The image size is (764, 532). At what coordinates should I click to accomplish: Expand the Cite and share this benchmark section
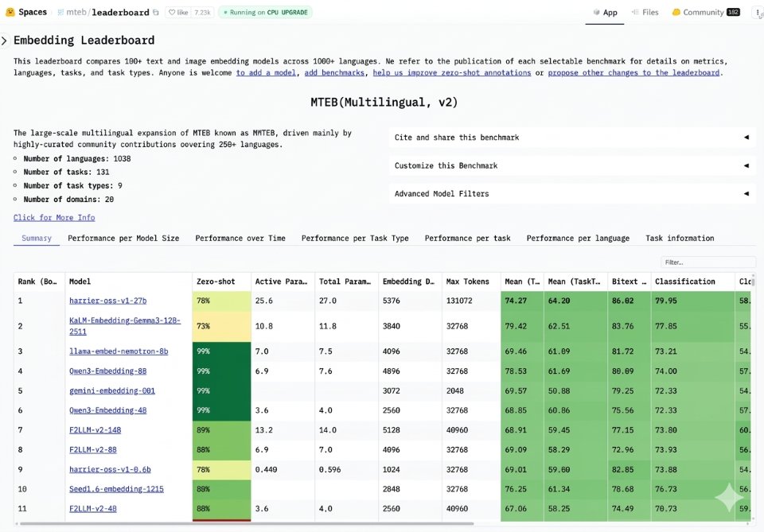(x=570, y=137)
